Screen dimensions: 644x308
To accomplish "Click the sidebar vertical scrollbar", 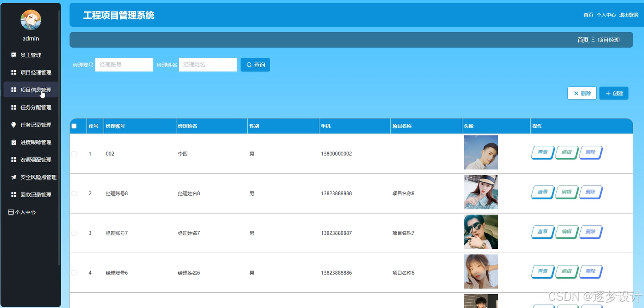I will [59, 137].
